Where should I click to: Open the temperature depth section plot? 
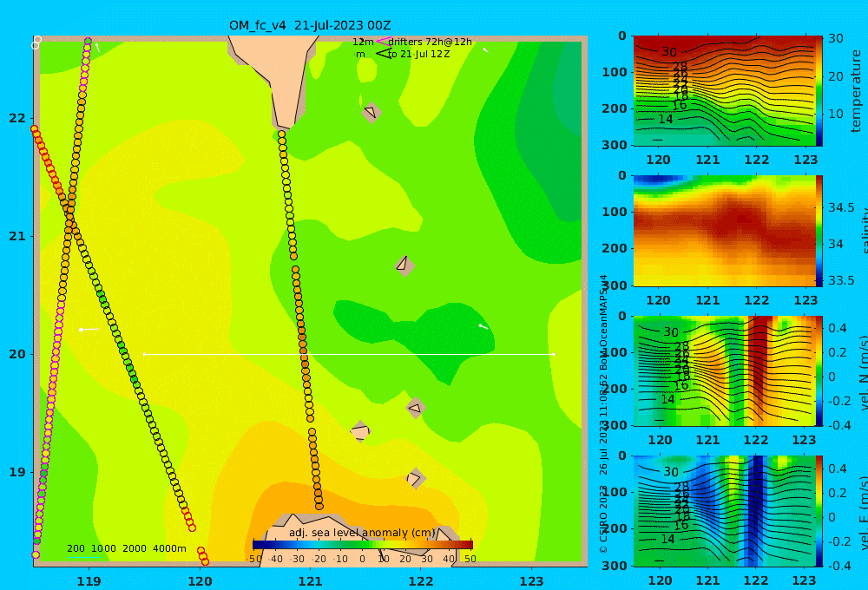point(724,91)
